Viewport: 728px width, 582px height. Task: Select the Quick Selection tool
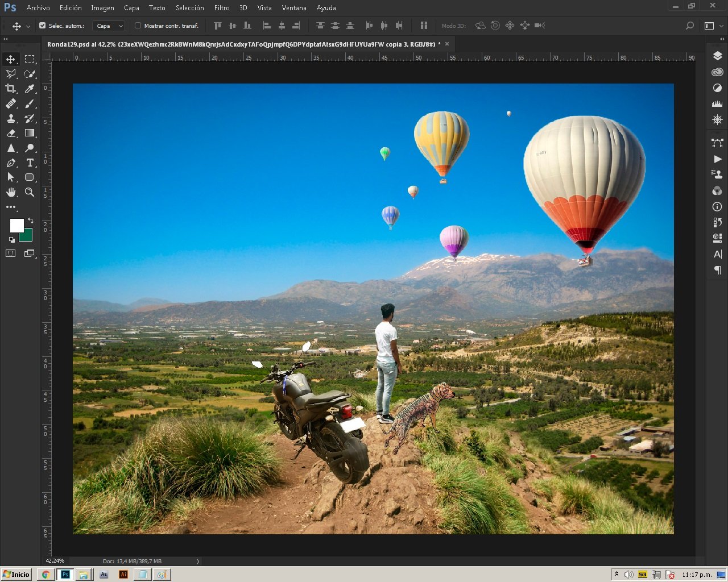tap(30, 74)
